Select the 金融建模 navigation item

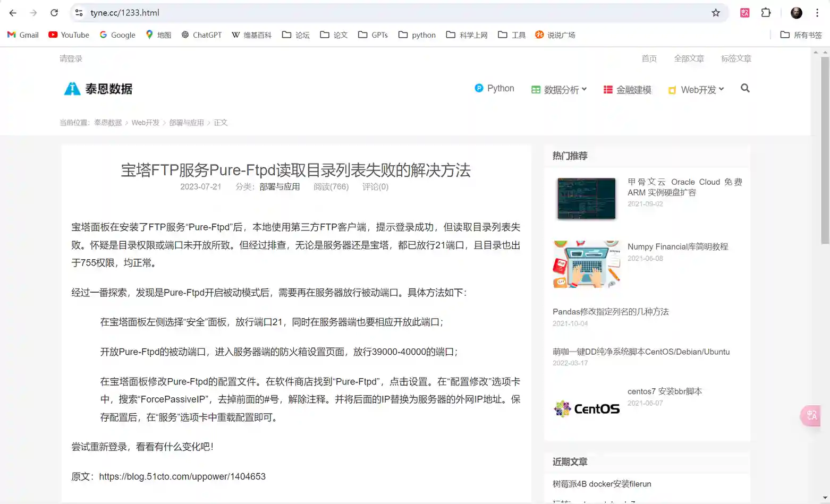[x=628, y=90]
